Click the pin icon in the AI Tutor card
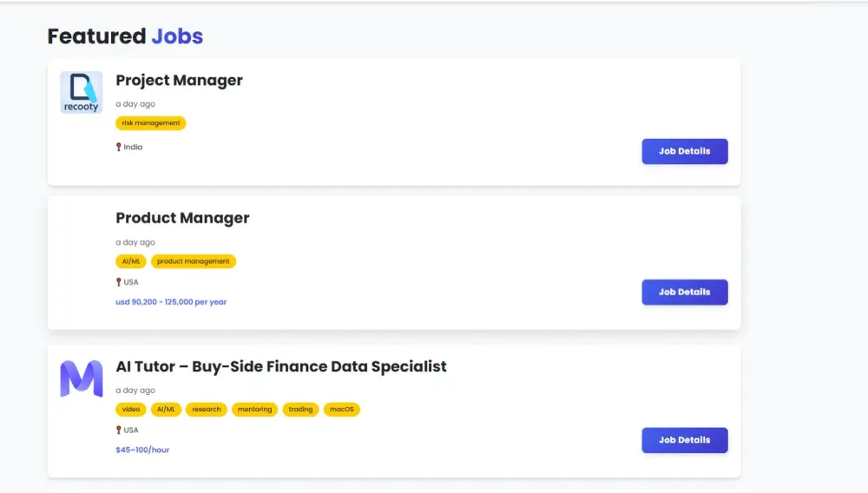The image size is (868, 493). pos(119,431)
